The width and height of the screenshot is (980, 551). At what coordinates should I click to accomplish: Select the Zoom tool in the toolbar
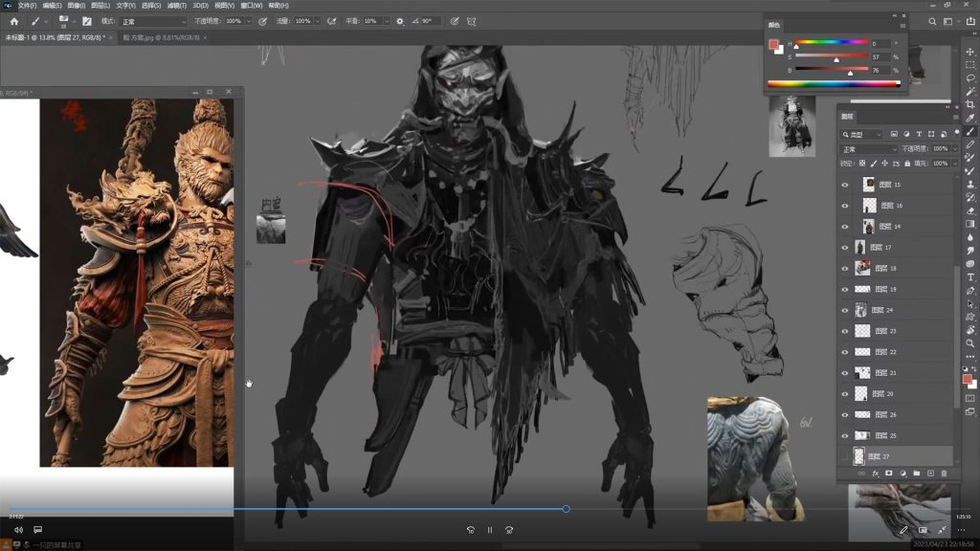coord(970,342)
